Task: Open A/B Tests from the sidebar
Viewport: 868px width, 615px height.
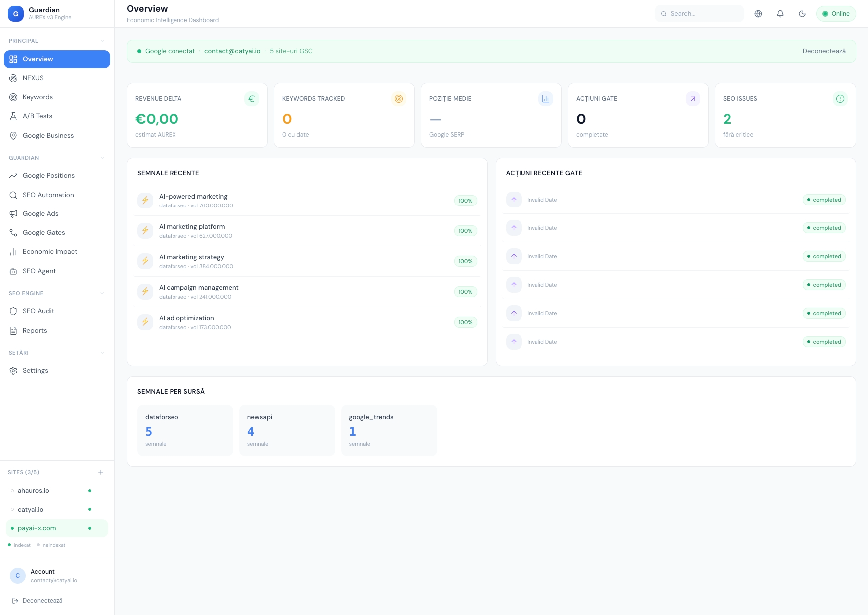Action: click(37, 116)
